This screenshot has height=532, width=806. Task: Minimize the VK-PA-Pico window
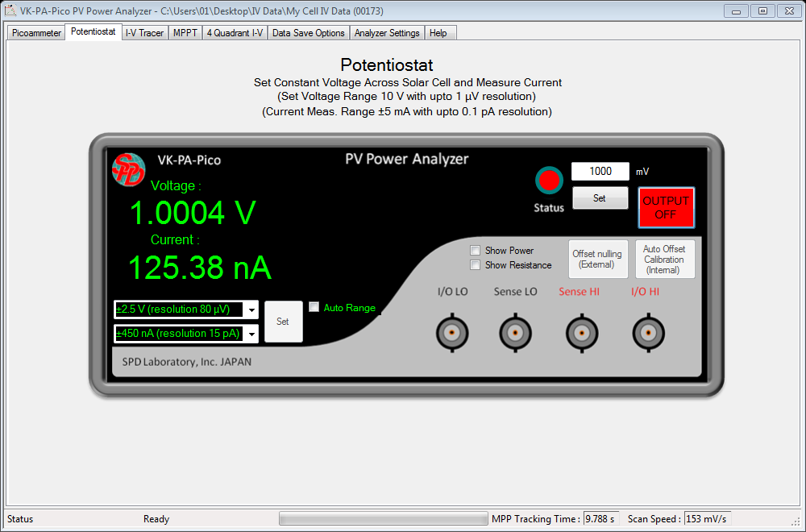(737, 10)
